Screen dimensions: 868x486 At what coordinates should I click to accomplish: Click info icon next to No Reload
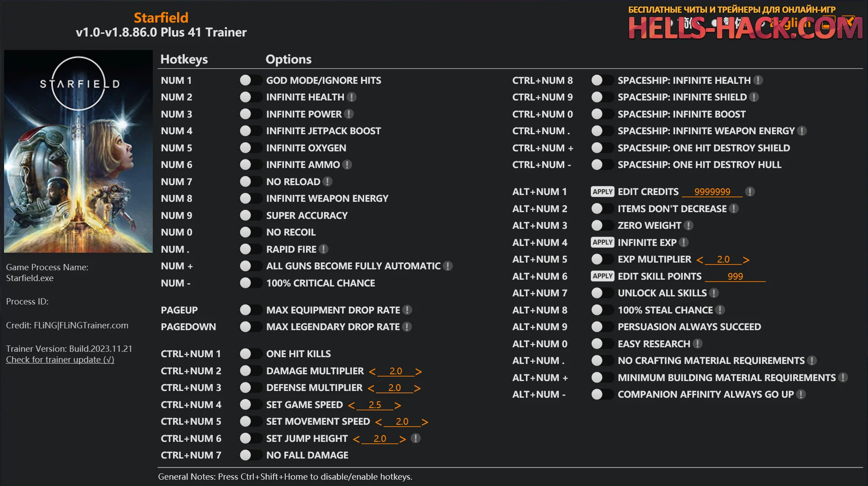(x=328, y=182)
